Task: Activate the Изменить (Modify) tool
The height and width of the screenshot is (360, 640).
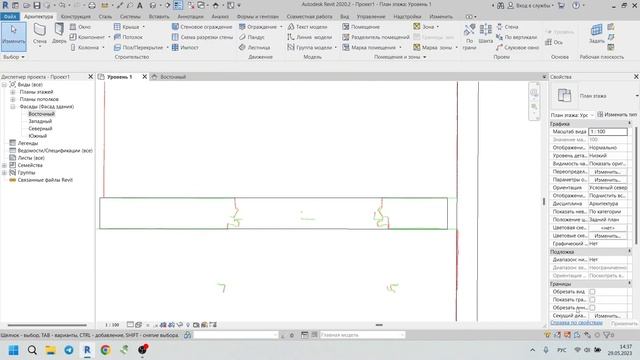Action: coord(13,36)
